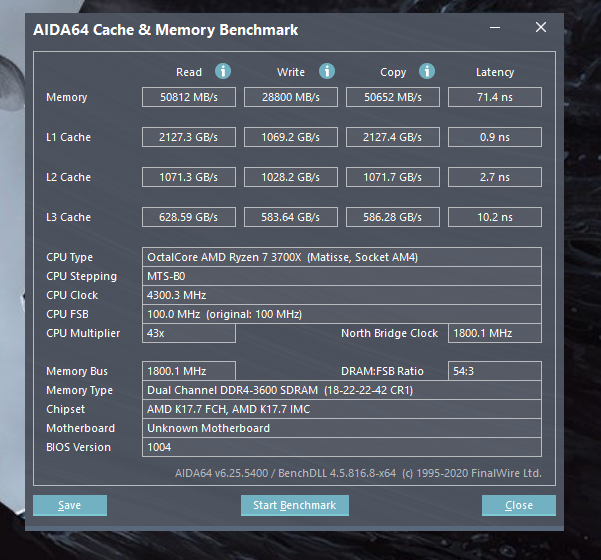Click the Chipset value AMD K17.7 FCH
Viewport: 601px width, 560px height.
[x=342, y=409]
